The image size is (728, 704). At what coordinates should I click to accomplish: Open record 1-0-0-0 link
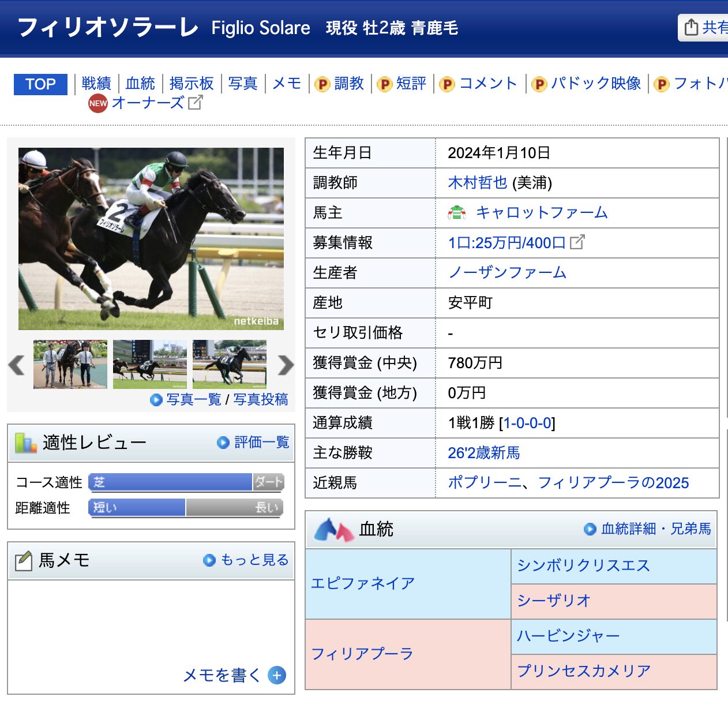click(528, 423)
